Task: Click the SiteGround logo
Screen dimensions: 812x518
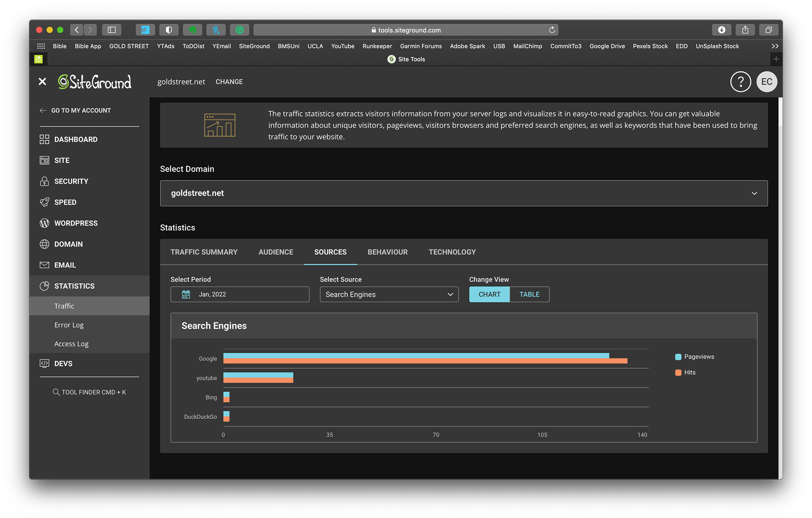Action: click(95, 82)
